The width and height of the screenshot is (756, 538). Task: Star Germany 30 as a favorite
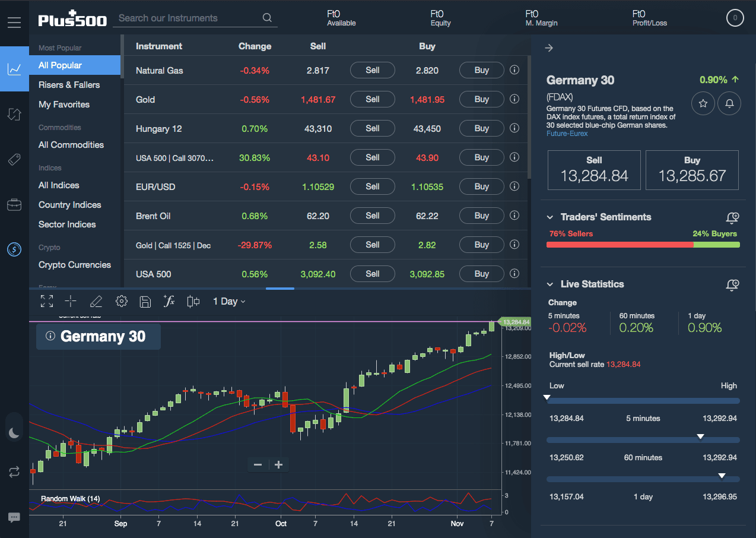click(703, 103)
